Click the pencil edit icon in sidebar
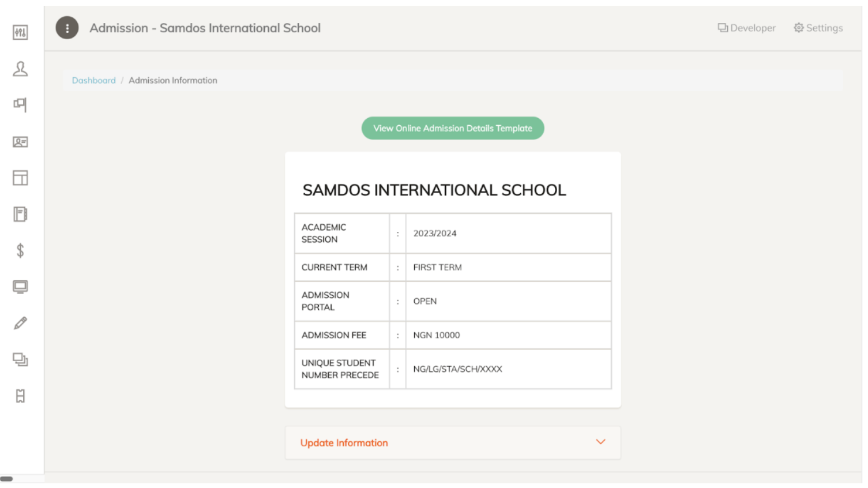This screenshot has height=488, width=868. click(x=20, y=324)
